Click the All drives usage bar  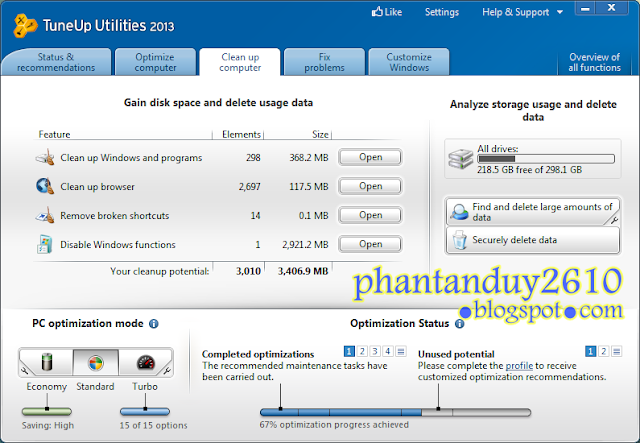[x=546, y=159]
